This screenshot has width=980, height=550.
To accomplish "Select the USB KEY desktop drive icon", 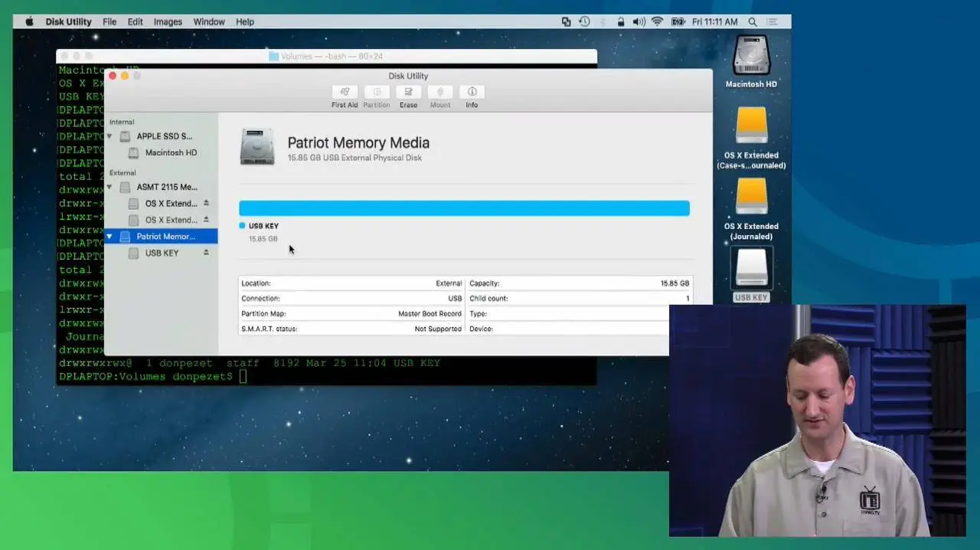I will pos(751,268).
